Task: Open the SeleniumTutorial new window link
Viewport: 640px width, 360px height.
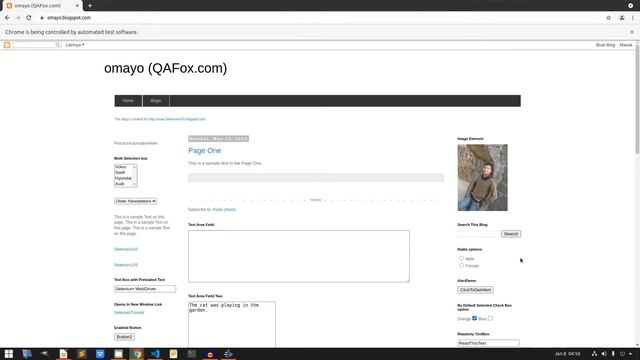Action: [x=129, y=313]
